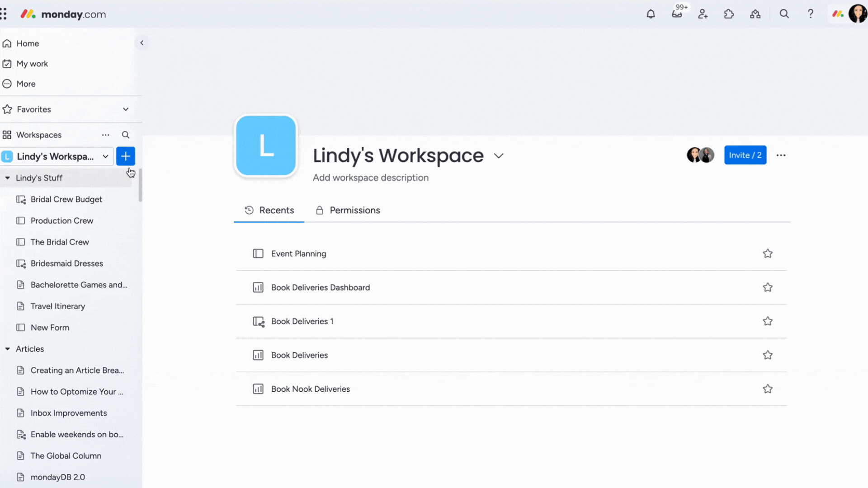This screenshot has height=488, width=868.
Task: Favorite Book Deliveries Dashboard with its star
Action: coord(768,287)
